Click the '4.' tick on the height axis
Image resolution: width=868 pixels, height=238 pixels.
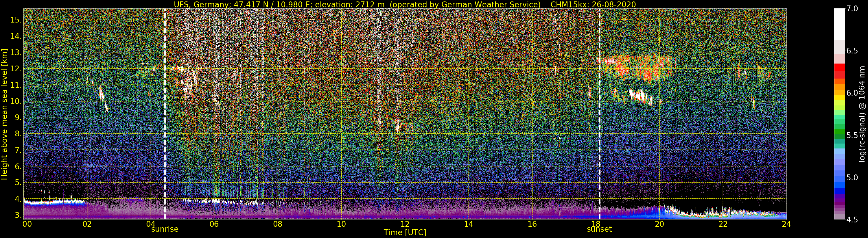(18, 199)
